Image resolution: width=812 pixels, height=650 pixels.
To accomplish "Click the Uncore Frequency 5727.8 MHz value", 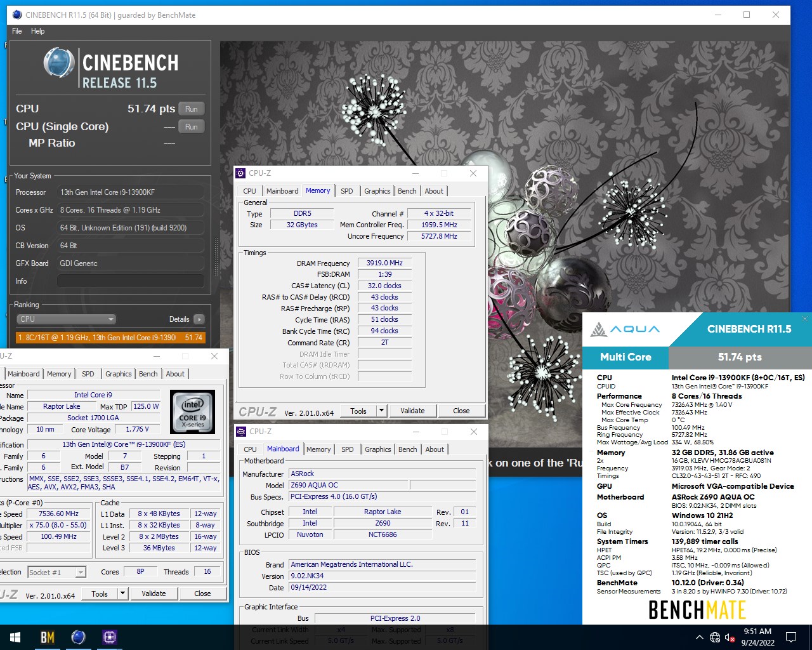I will pos(439,236).
